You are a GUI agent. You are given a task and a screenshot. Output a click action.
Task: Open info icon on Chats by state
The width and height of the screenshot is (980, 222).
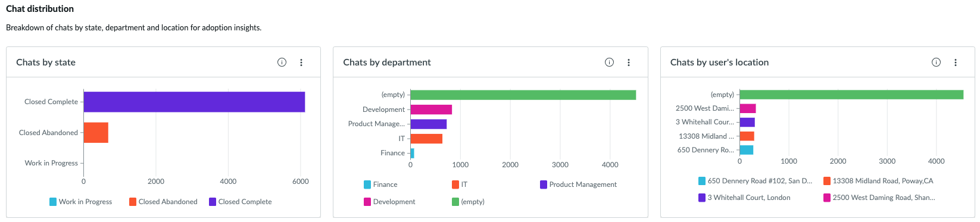[x=282, y=62]
